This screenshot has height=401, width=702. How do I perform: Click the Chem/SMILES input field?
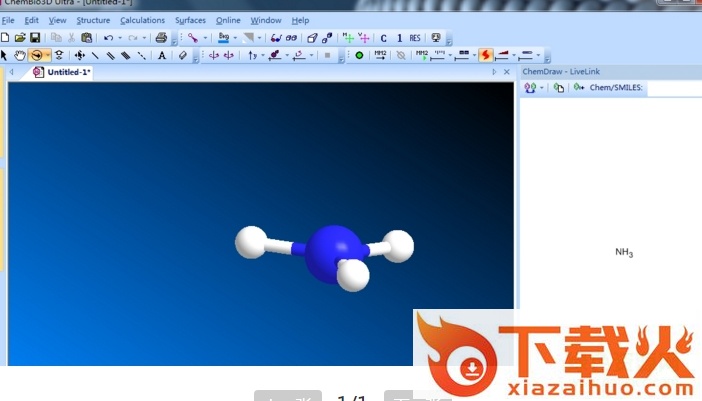tap(672, 88)
